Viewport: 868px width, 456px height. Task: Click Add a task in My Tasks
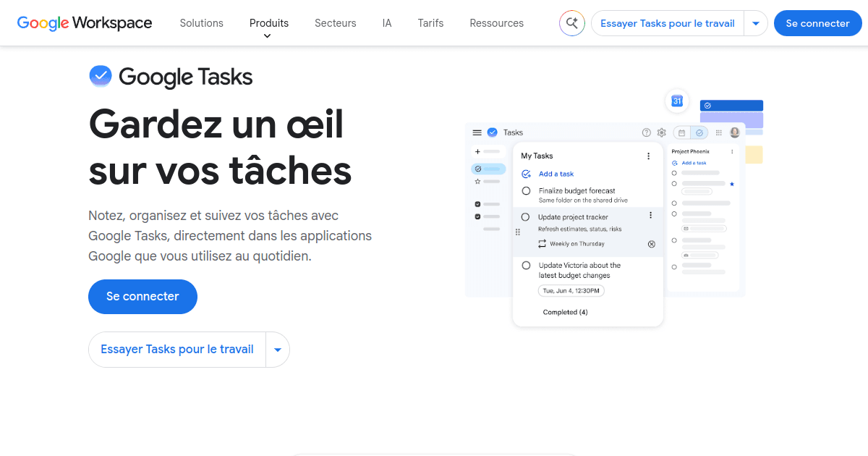point(556,174)
